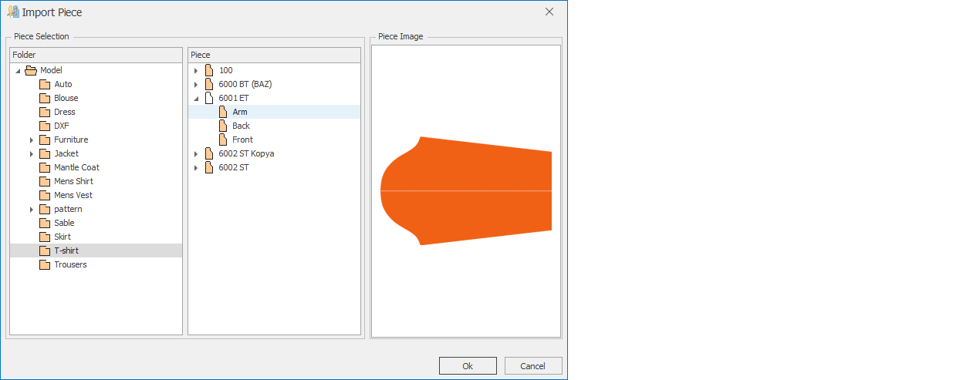This screenshot has height=380, width=980.
Task: Select the 6002 ST piece entry
Action: (234, 167)
